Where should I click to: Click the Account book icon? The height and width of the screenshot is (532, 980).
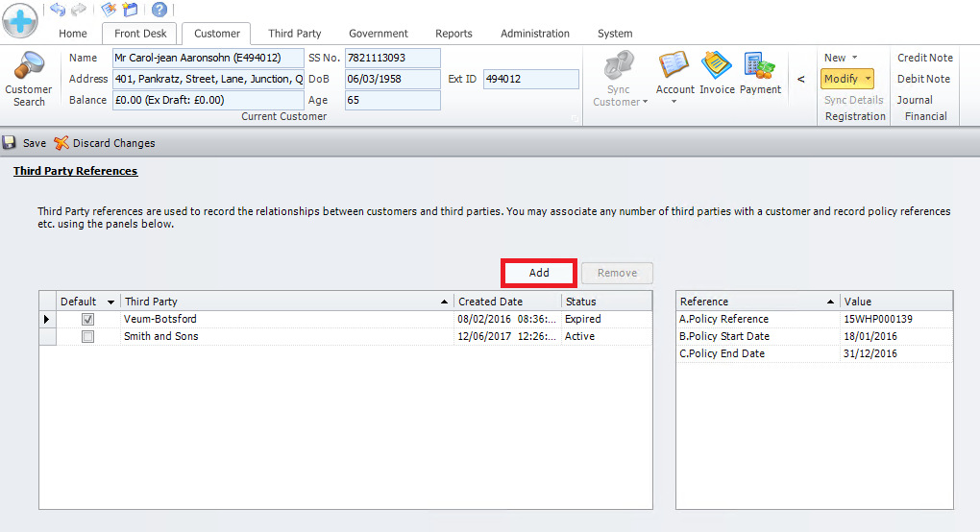pos(674,67)
